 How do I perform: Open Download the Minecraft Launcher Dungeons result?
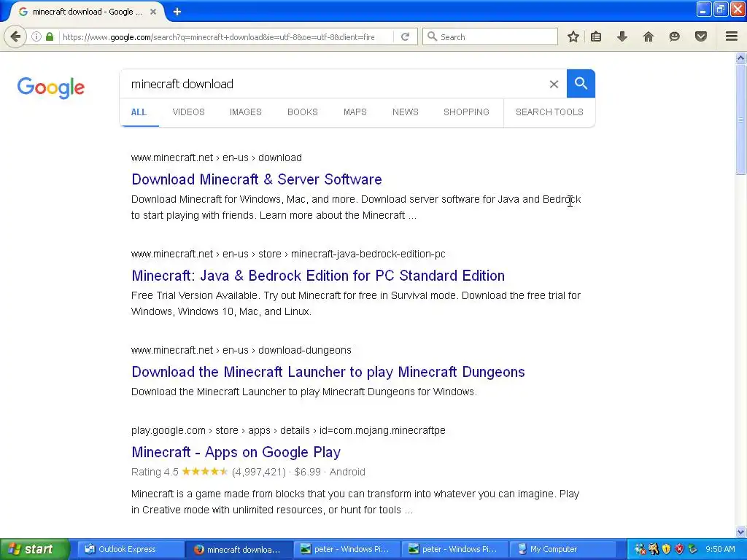[328, 372]
